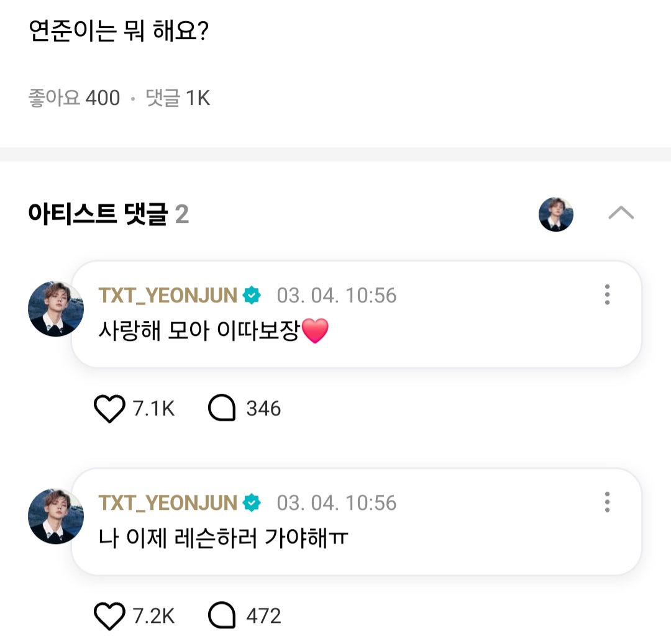
Task: Tap the post text 연준이는 뭐 해요?
Action: [x=119, y=31]
